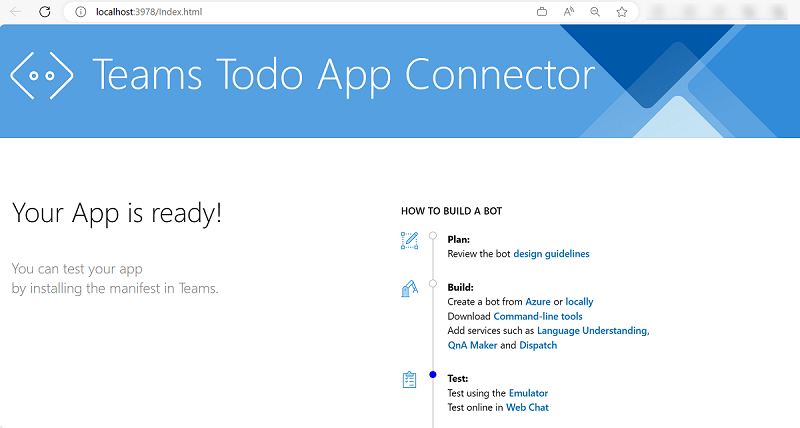Image resolution: width=800 pixels, height=428 pixels.
Task: Open the app available icon in address bar
Action: (x=542, y=12)
